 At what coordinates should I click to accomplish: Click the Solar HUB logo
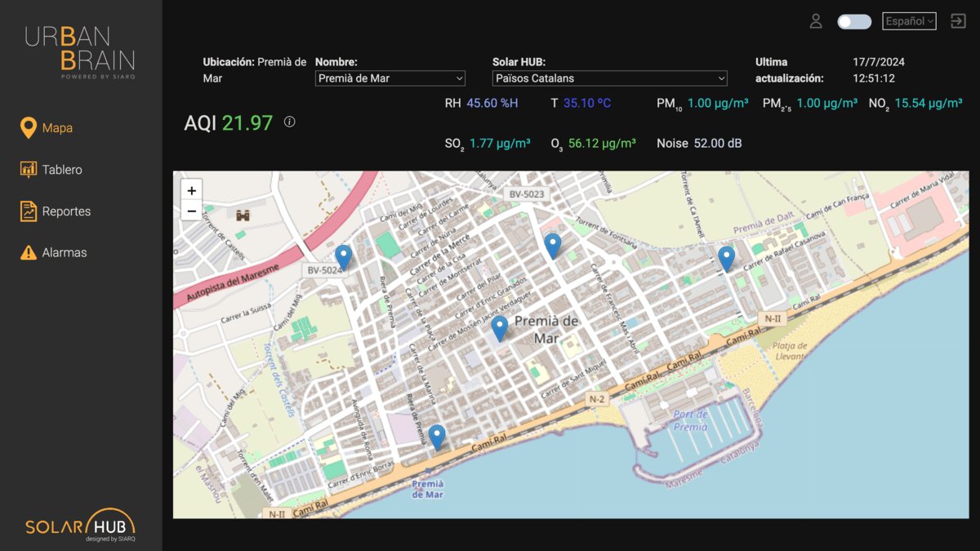80,526
